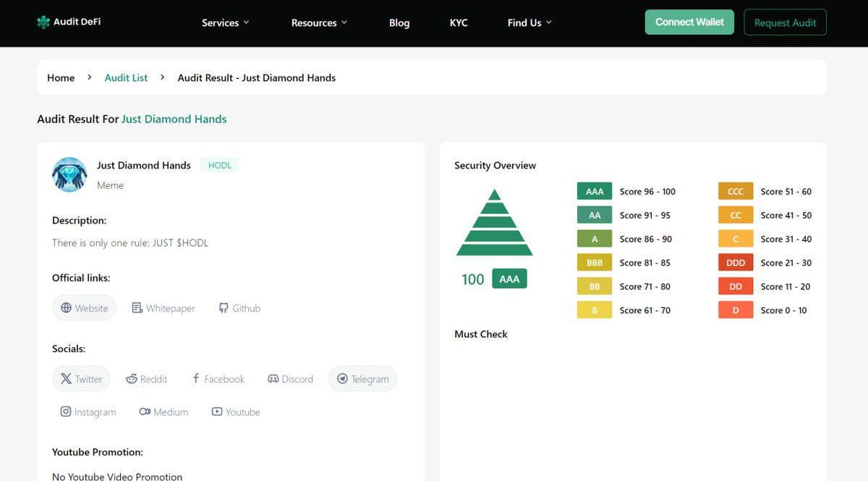Select the Reddit social icon
Image resolution: width=868 pixels, height=481 pixels.
coord(131,378)
